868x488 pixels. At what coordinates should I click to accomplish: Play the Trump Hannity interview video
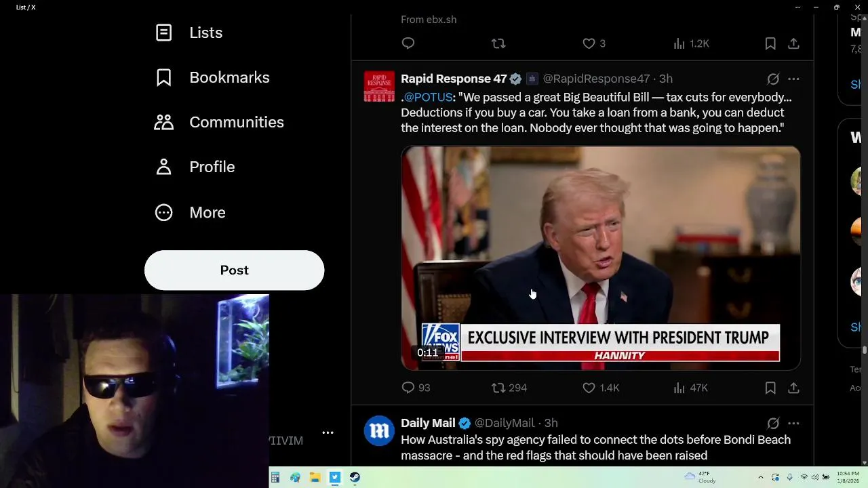coord(601,258)
